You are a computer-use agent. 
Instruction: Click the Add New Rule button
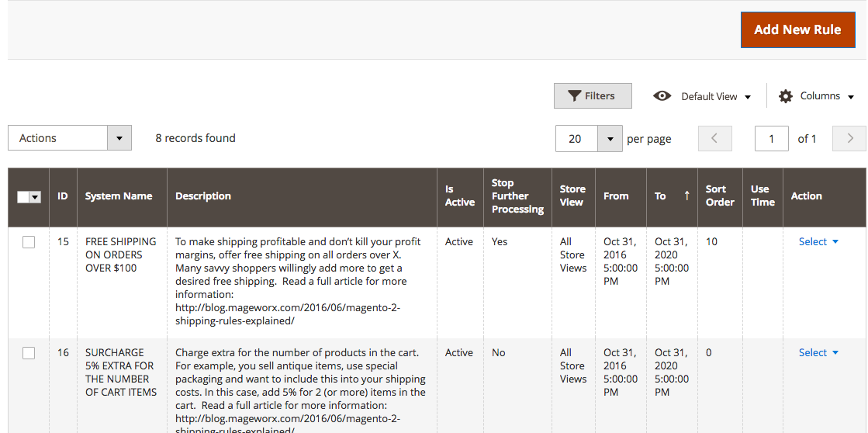coord(797,30)
